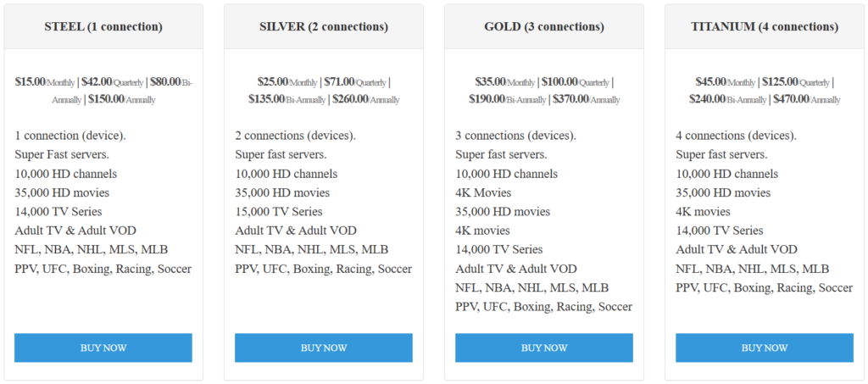Click the SILVER $25.00 monthly price
The width and height of the screenshot is (868, 384).
point(273,82)
